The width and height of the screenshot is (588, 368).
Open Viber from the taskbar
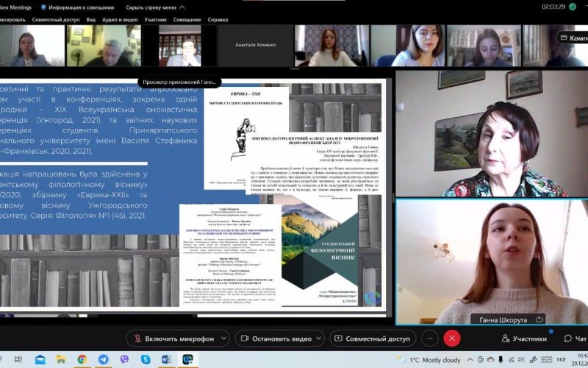point(125,359)
